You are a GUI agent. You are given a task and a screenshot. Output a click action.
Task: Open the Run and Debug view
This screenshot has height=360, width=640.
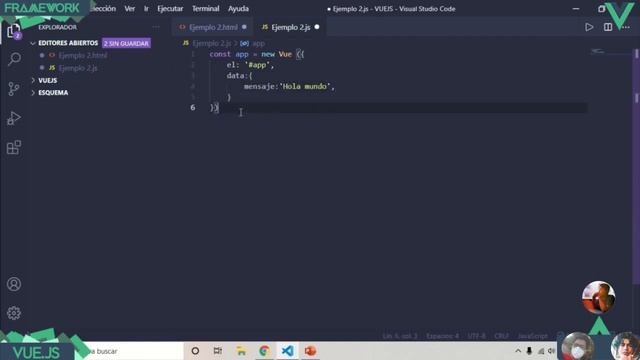[14, 118]
